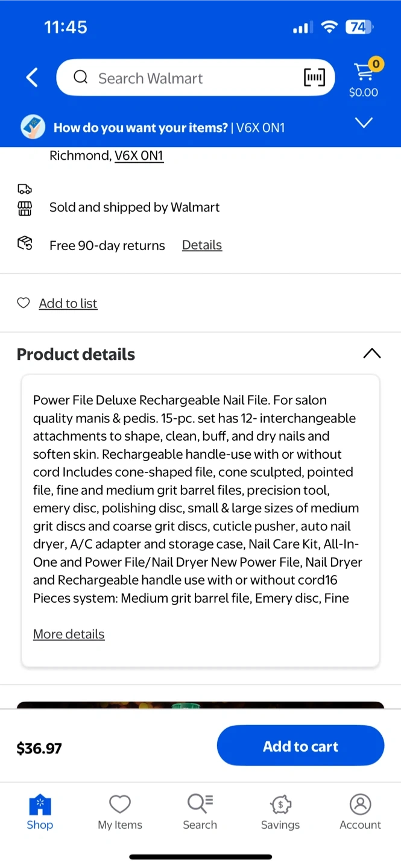This screenshot has width=401, height=868.
Task: Tap the delivery method phone icon
Action: coord(33,127)
